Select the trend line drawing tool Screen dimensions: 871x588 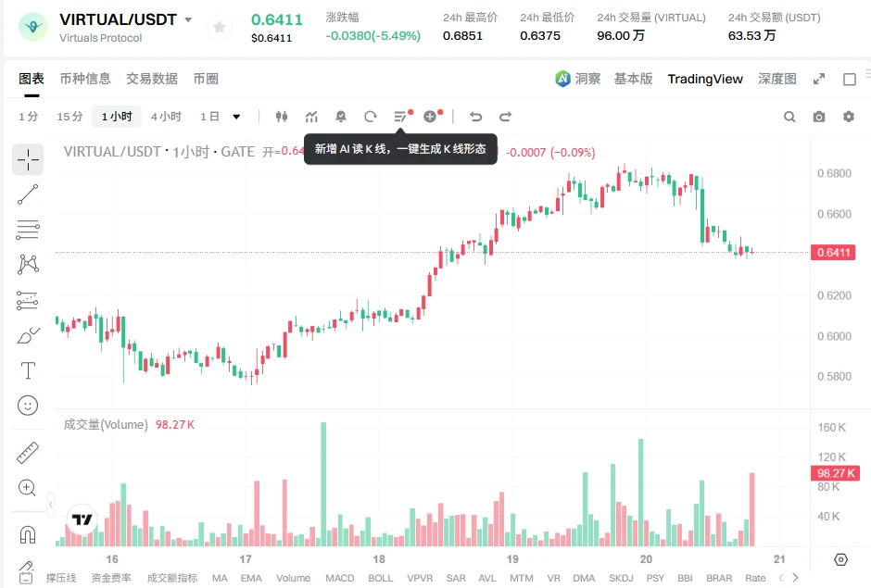(28, 194)
